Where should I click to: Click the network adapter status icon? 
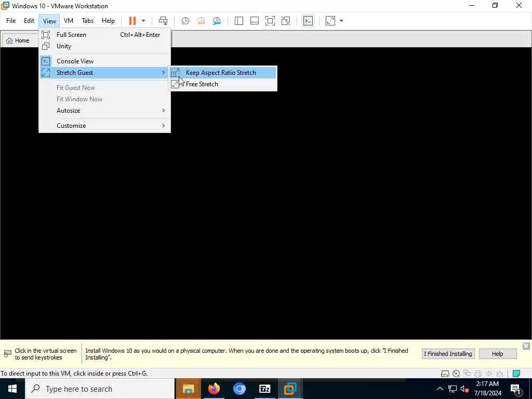tap(467, 374)
